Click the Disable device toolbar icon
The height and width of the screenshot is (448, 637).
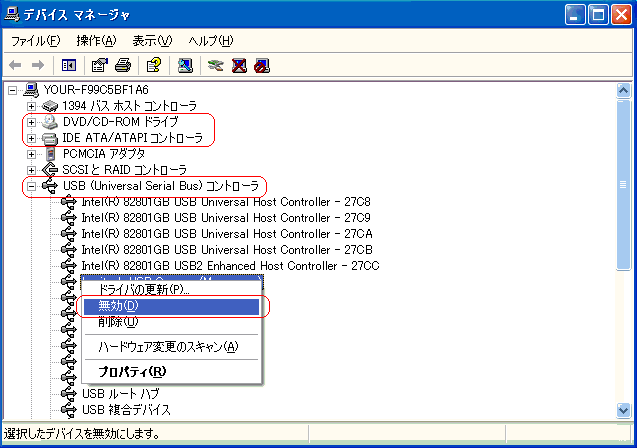[262, 65]
